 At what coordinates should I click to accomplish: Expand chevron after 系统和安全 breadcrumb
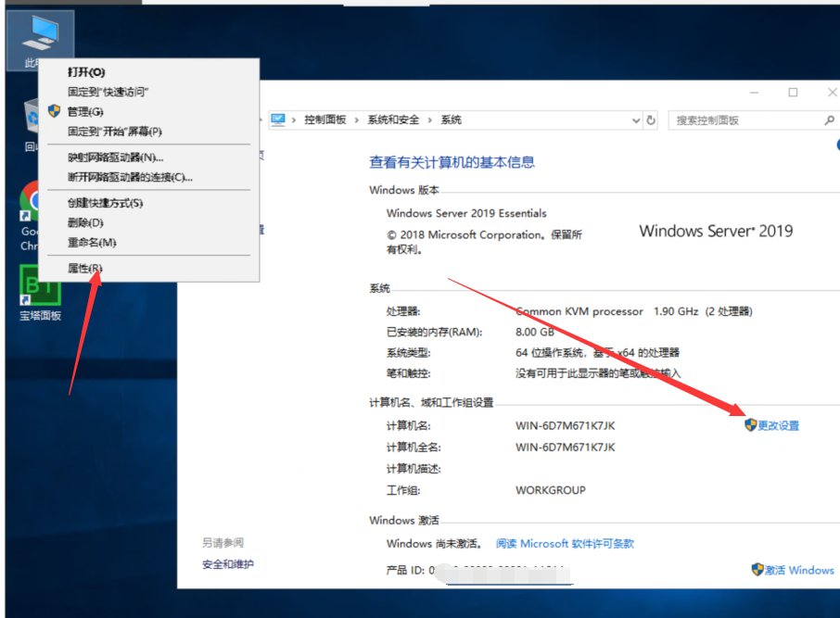click(x=429, y=120)
